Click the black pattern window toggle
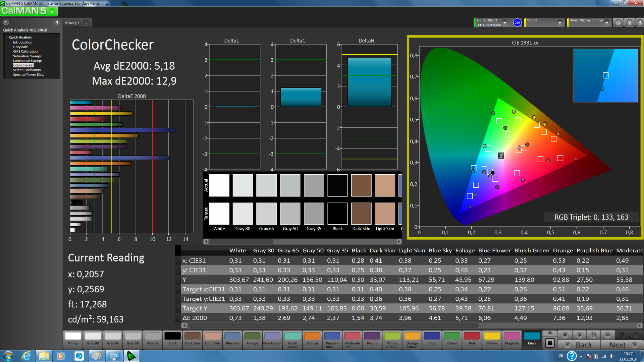The image size is (644, 362). 549,343
